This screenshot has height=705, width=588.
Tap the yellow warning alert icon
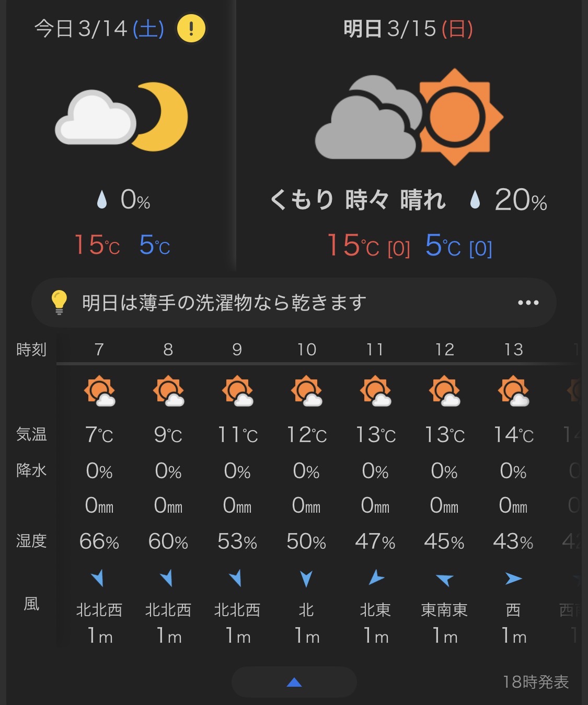(191, 28)
